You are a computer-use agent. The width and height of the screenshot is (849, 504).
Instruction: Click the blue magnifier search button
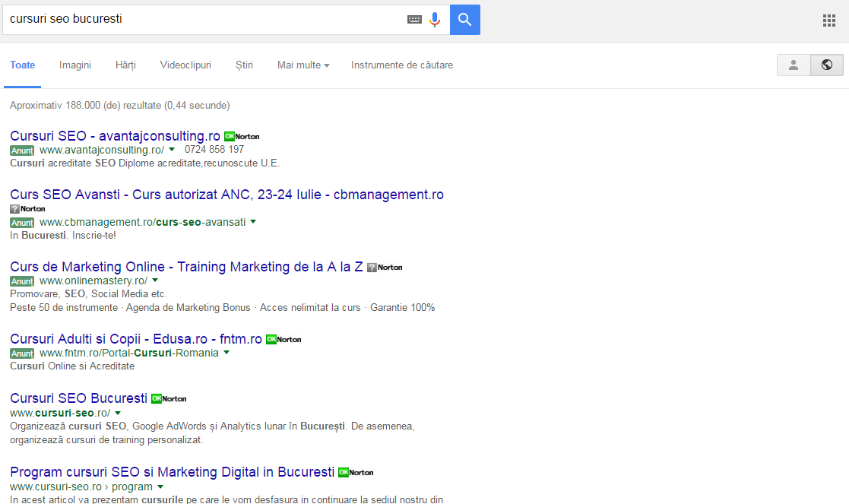(x=464, y=20)
